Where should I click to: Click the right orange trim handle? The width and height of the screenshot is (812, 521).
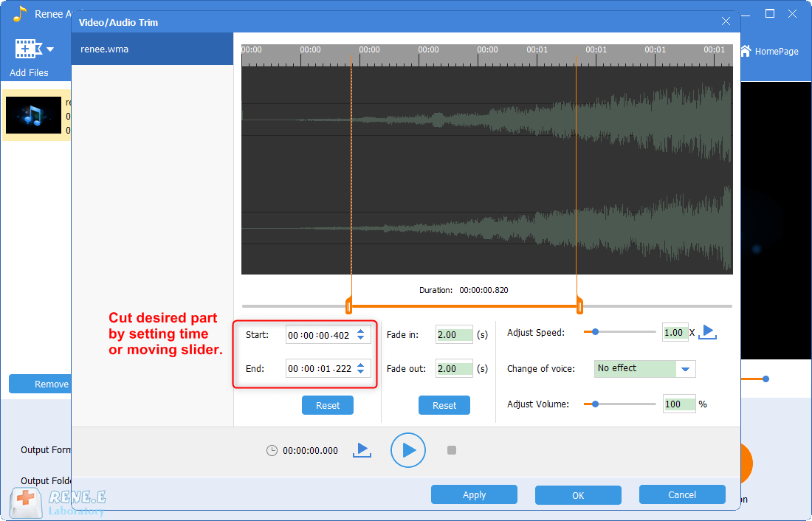coord(579,306)
